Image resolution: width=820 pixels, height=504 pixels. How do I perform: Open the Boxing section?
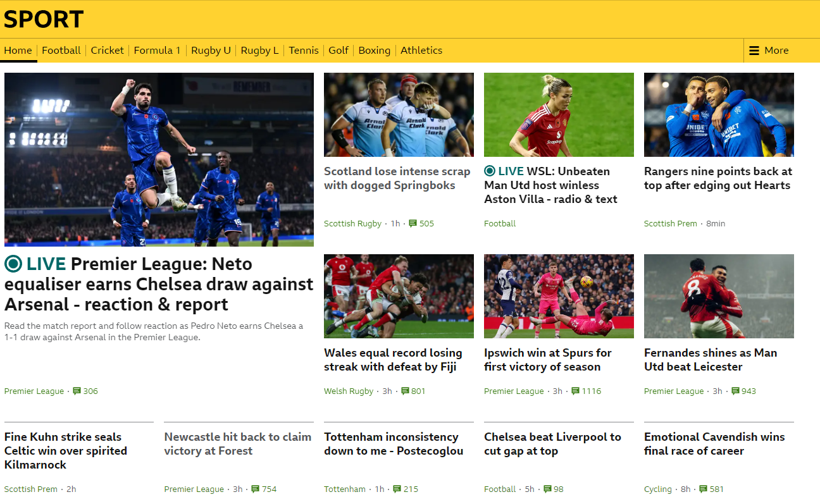[x=375, y=51]
